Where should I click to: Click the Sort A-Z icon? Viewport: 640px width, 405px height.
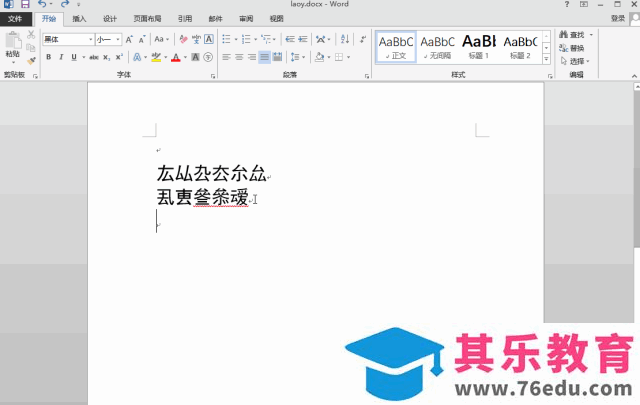[345, 39]
